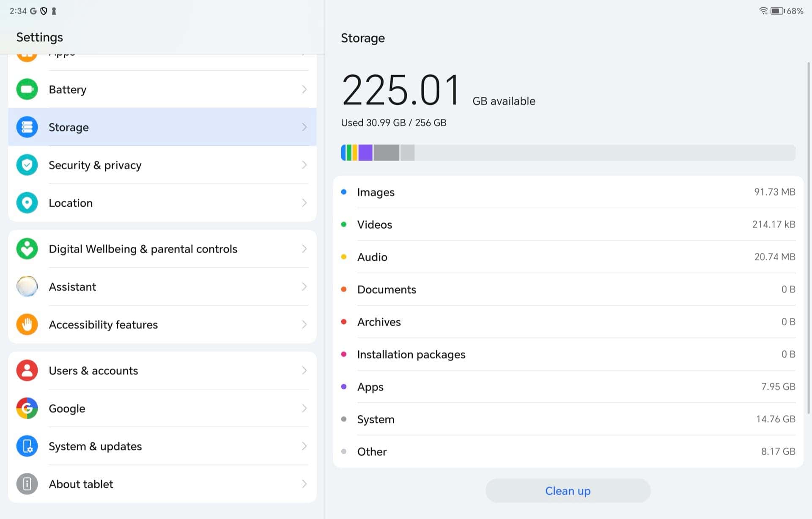
Task: Tap the '20.74 MB' Audio value
Action: pyautogui.click(x=775, y=257)
